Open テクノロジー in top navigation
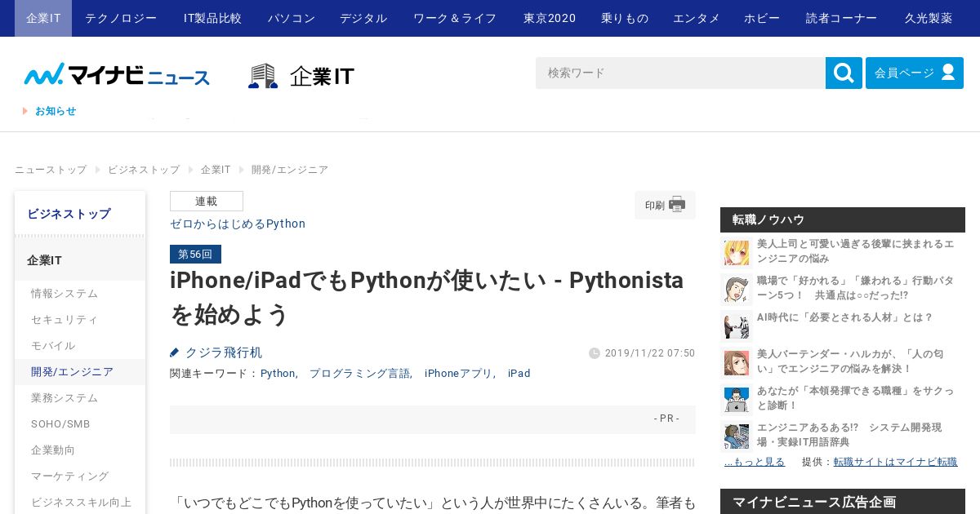Viewport: 980px width, 514px height. 121,18
